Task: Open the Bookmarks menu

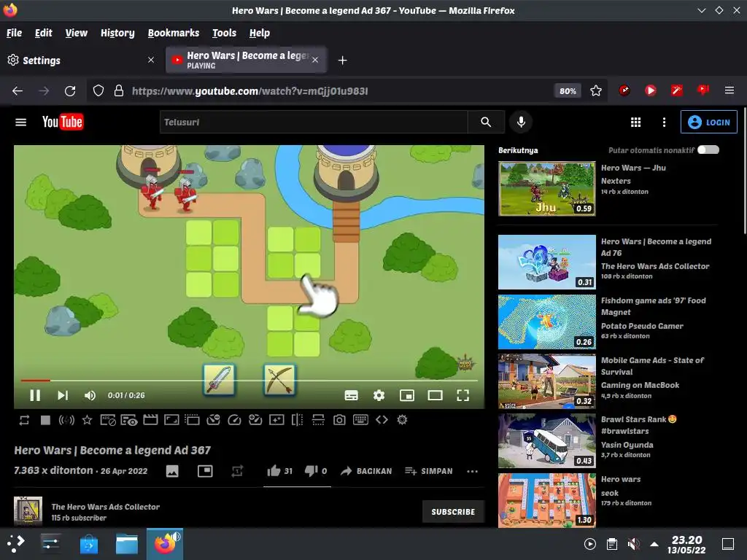Action: click(x=174, y=33)
